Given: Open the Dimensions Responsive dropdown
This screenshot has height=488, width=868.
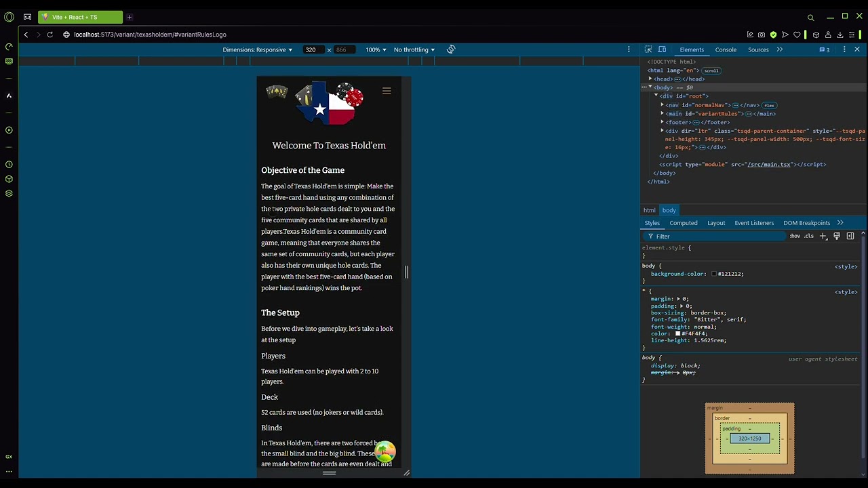Looking at the screenshot, I should [x=258, y=49].
